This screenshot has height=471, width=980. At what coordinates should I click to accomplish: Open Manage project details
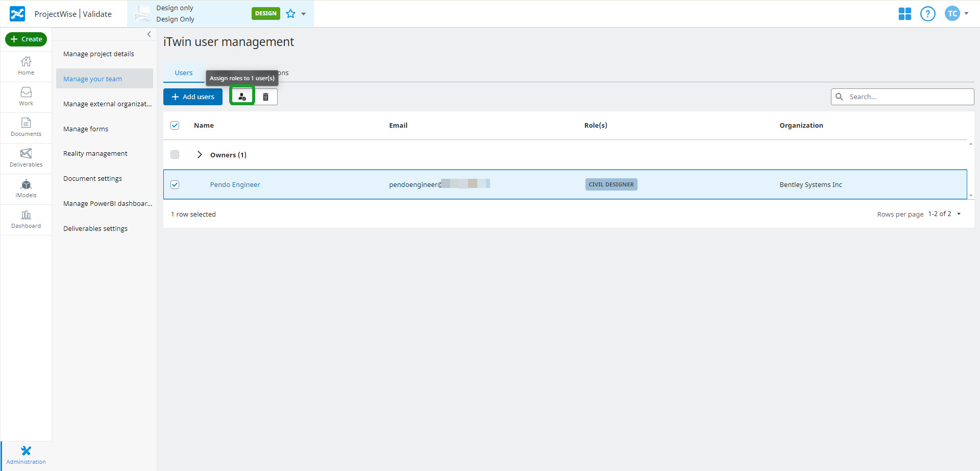pyautogui.click(x=105, y=54)
